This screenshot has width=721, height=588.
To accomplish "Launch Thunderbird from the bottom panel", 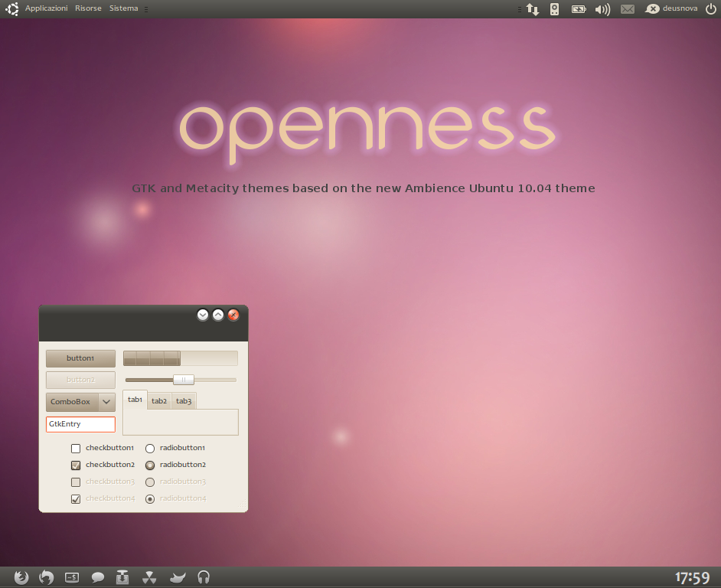I will pyautogui.click(x=46, y=577).
